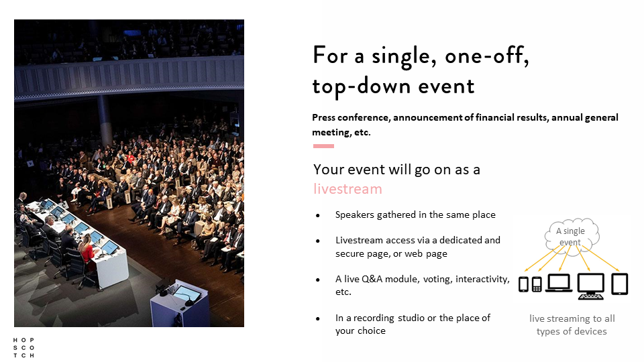Click the 'Livestream access via a dedicated' bullet
The image size is (644, 362).
coord(418,247)
